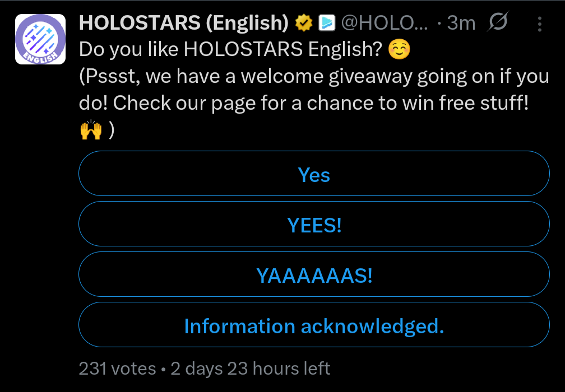Click the raising hands emoji
This screenshot has width=565, height=392.
(x=91, y=130)
